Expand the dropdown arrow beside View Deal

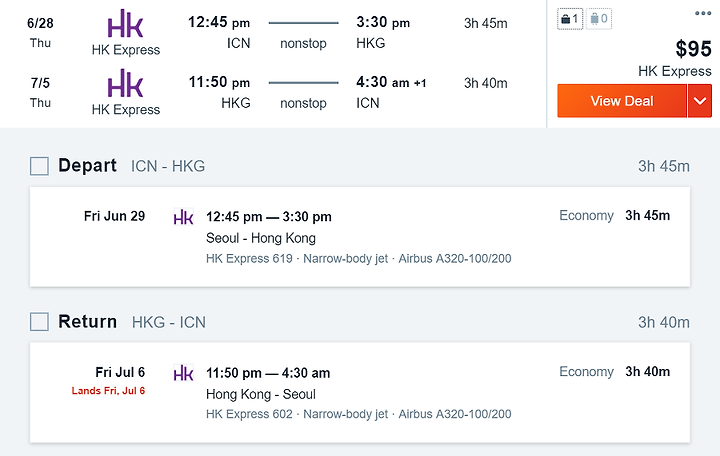pos(700,101)
